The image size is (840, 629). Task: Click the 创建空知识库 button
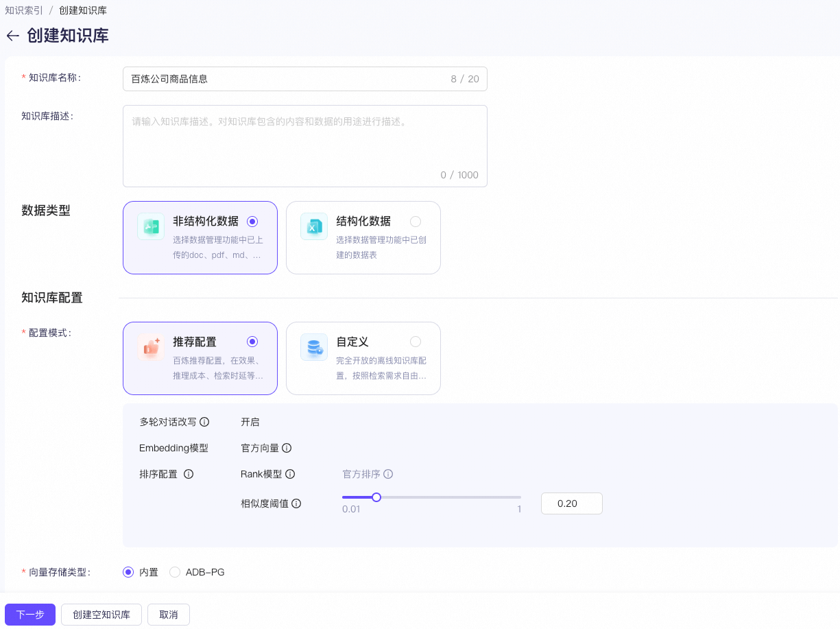point(101,615)
